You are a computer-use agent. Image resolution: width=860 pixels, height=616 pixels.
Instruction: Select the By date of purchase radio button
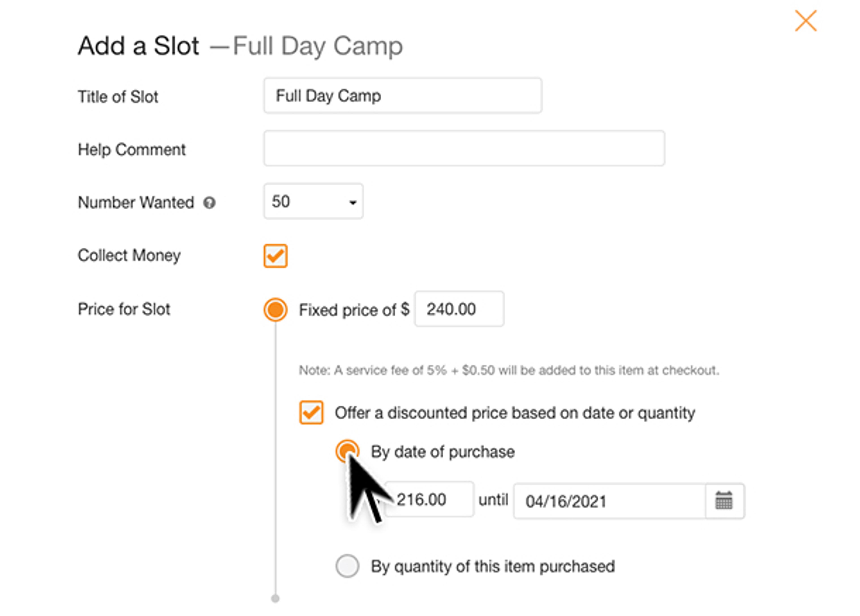coord(347,451)
